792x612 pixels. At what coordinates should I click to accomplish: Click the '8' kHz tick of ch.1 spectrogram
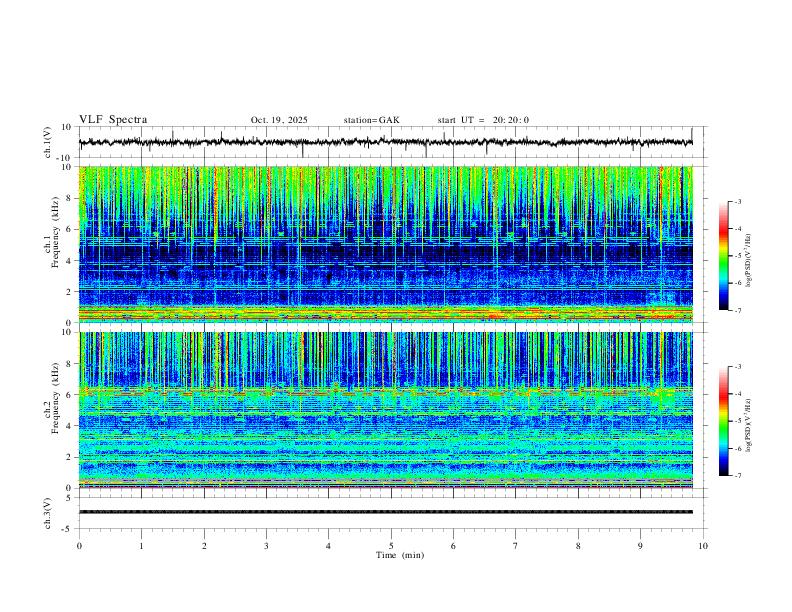[x=70, y=198]
